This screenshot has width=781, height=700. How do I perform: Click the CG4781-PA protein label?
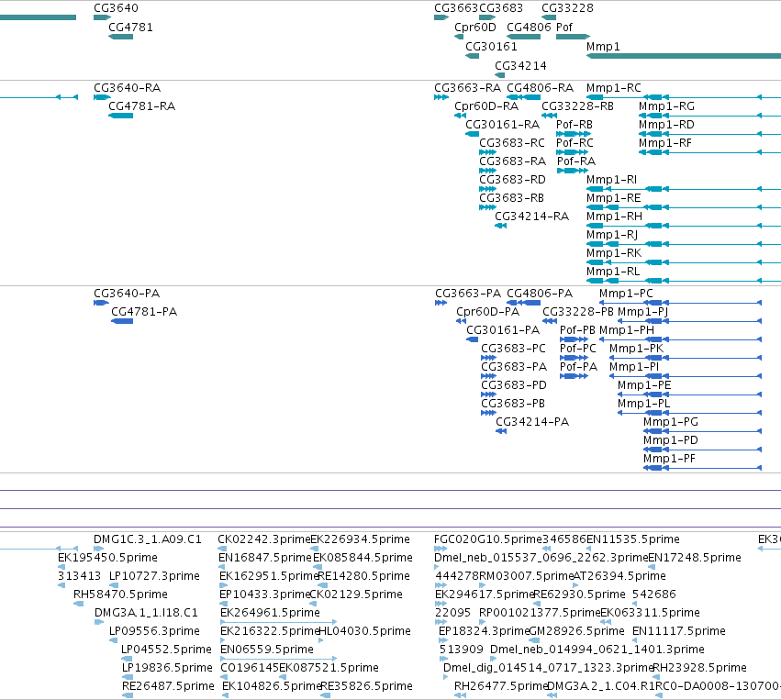(144, 312)
